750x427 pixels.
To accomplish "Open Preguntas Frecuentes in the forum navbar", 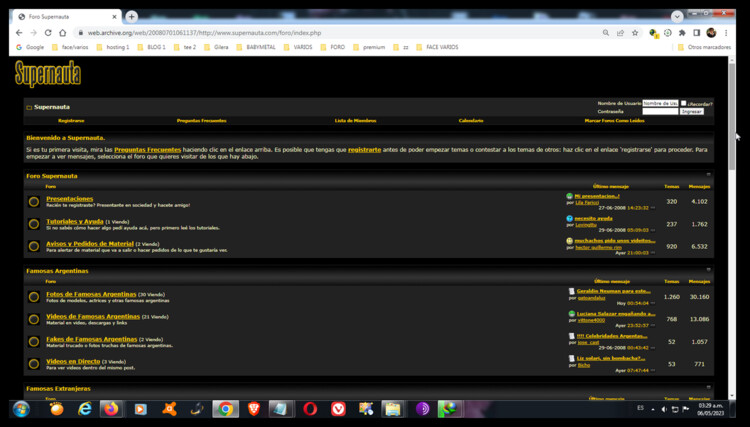I will pos(201,120).
